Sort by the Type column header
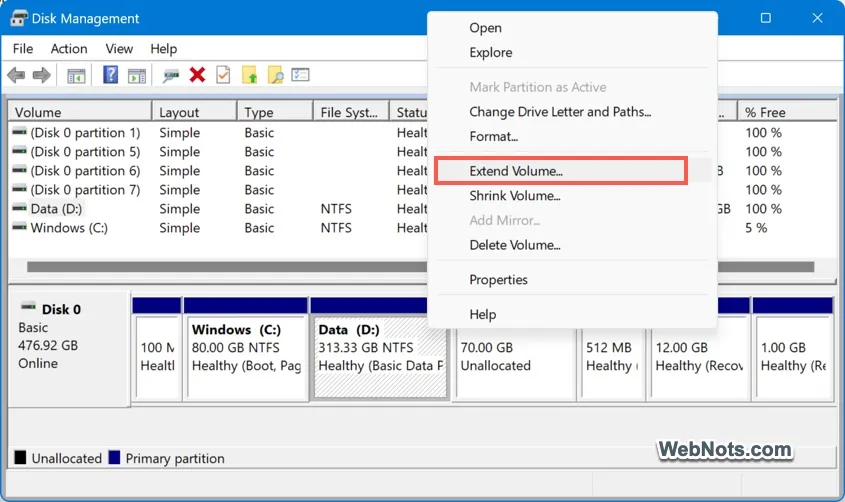Screen dimensions: 845x502 pos(275,112)
